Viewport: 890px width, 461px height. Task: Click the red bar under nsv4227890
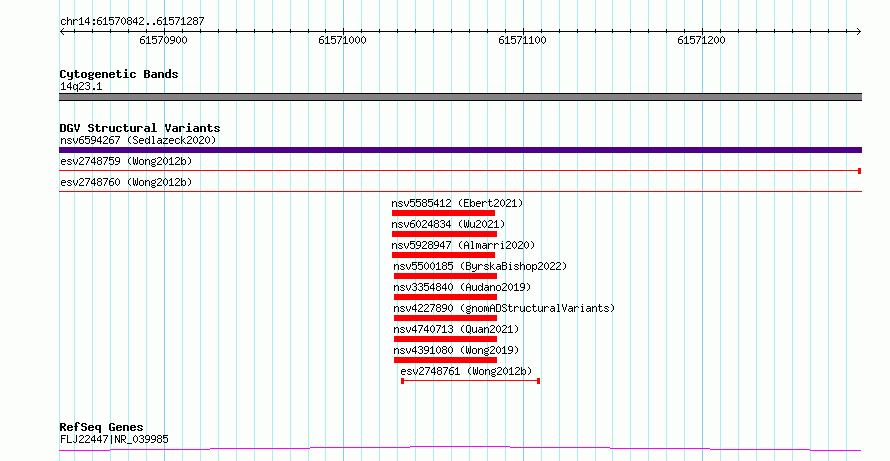pos(446,318)
